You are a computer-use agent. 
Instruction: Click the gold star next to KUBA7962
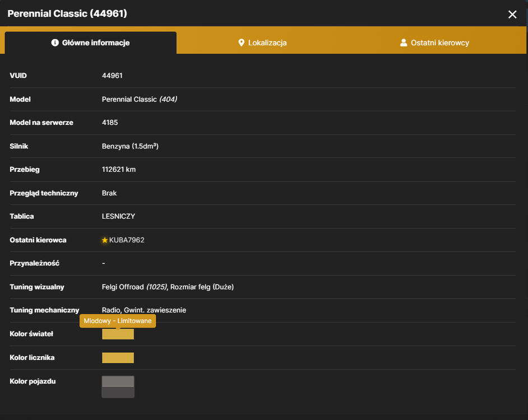coord(105,240)
